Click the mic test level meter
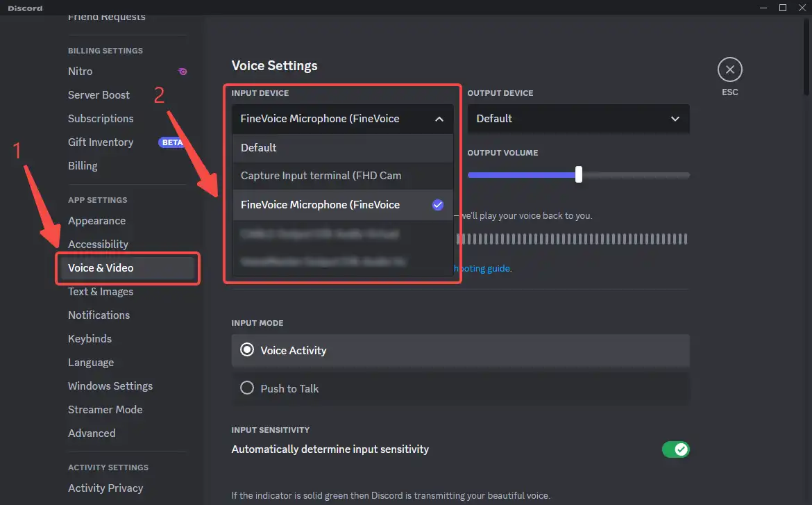The image size is (812, 505). click(x=572, y=239)
